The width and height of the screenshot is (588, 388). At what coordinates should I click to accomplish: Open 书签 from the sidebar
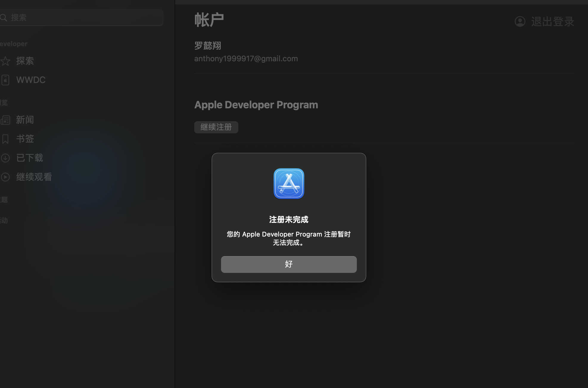25,139
